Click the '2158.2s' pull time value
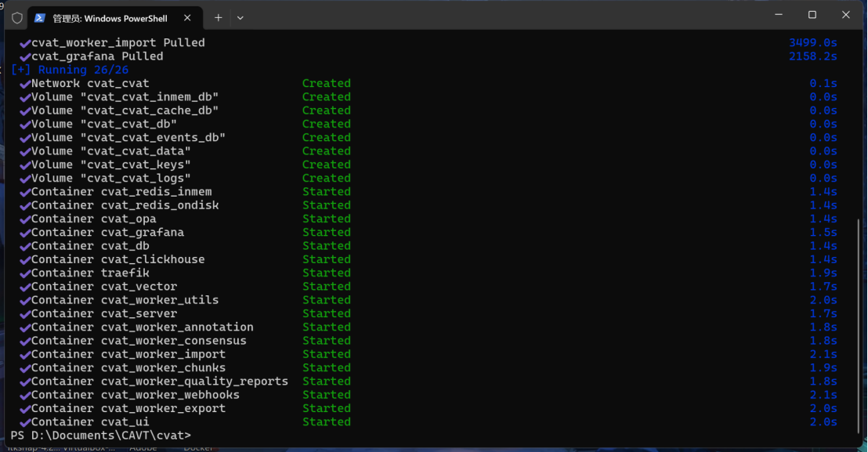The height and width of the screenshot is (452, 868). [812, 56]
